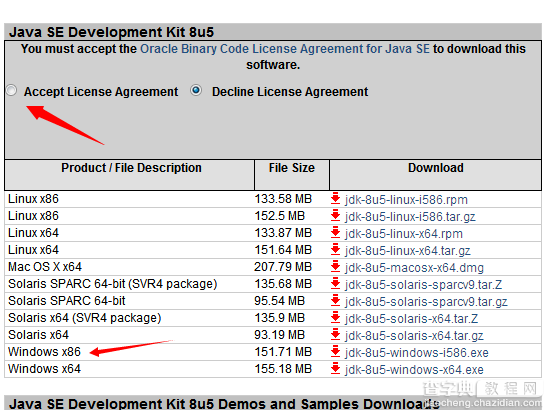
Task: Click the Download column header
Action: [x=435, y=168]
